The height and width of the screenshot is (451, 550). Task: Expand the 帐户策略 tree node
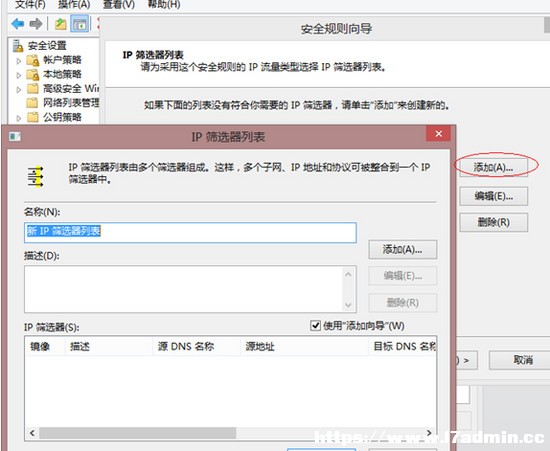pos(19,61)
